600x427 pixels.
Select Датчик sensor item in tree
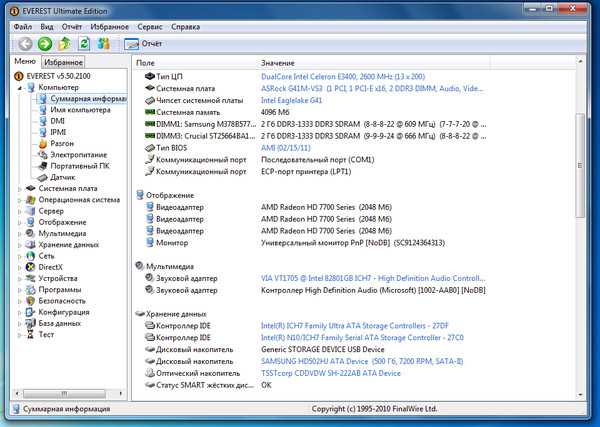(64, 177)
